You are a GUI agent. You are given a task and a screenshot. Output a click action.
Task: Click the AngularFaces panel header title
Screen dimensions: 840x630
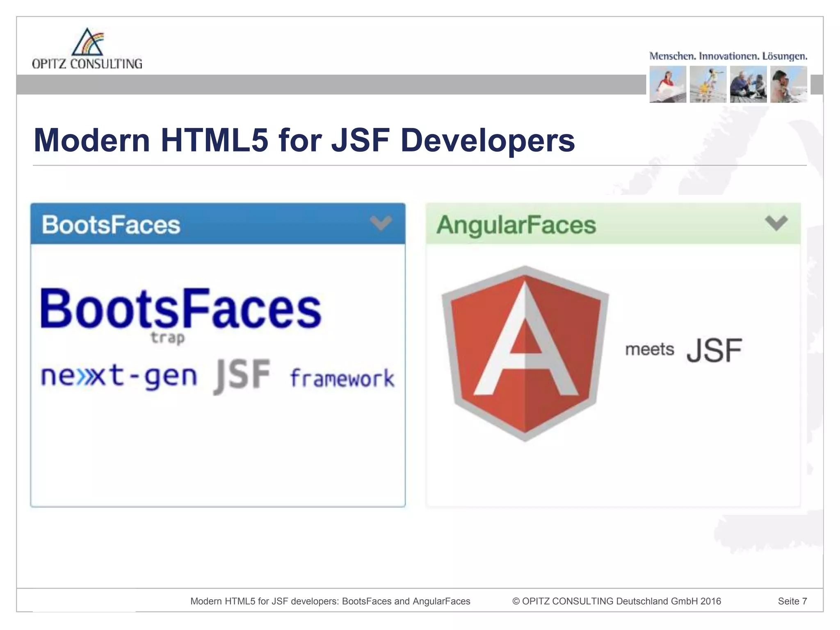tap(516, 225)
